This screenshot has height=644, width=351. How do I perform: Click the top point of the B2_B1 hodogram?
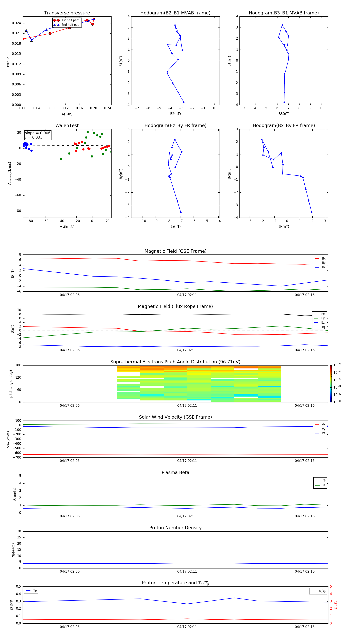pos(175,25)
